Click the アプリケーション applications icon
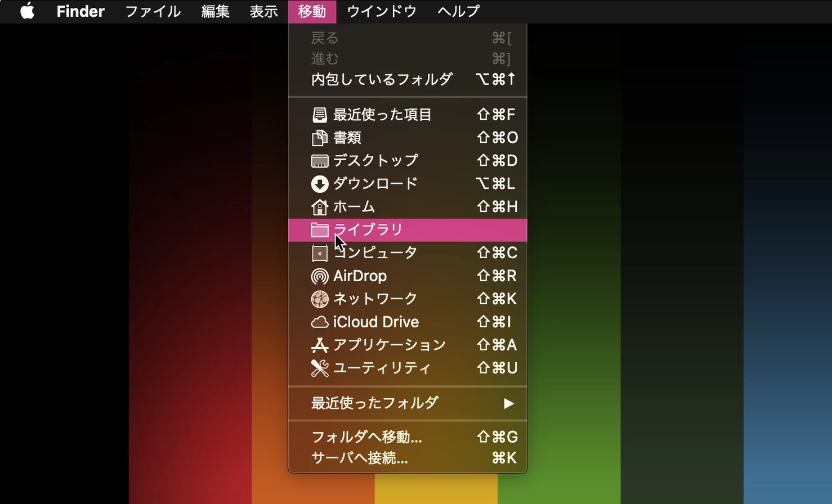 (319, 345)
